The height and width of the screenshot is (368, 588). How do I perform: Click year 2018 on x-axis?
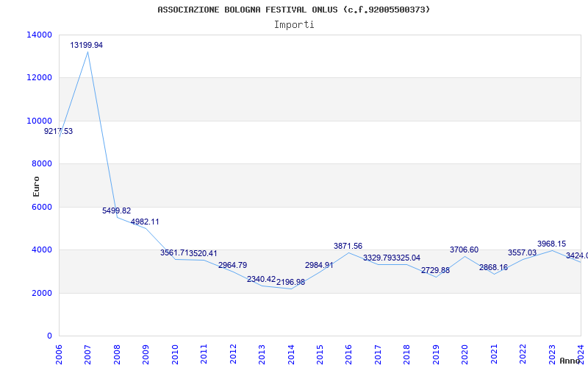tap(407, 354)
